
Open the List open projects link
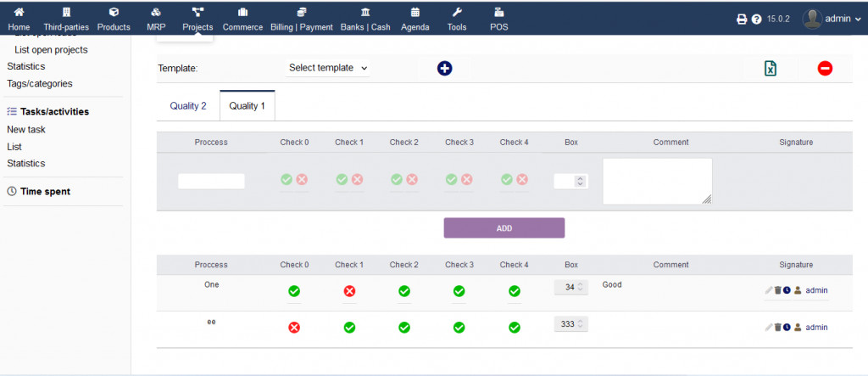[x=51, y=50]
